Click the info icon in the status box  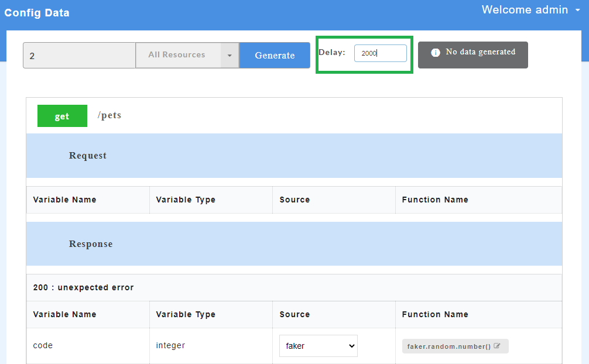pyautogui.click(x=435, y=53)
